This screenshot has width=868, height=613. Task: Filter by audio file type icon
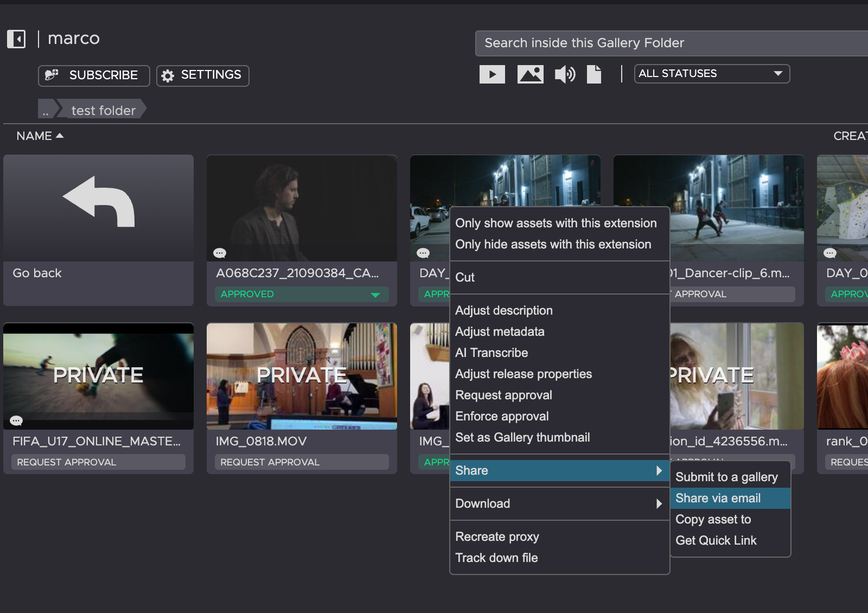click(x=565, y=74)
